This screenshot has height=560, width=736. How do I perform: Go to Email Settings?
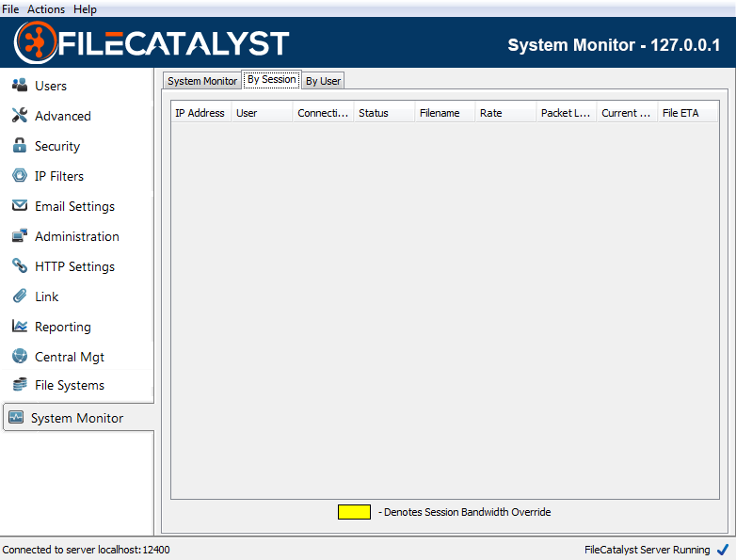click(x=74, y=206)
